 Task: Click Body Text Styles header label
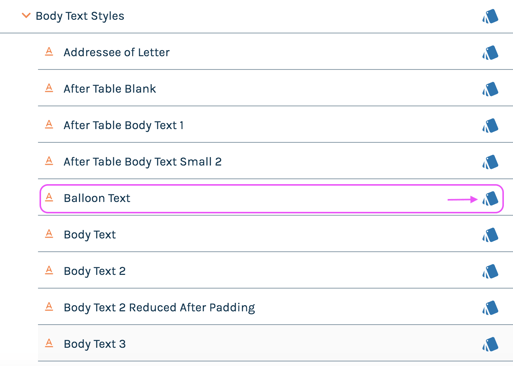80,16
